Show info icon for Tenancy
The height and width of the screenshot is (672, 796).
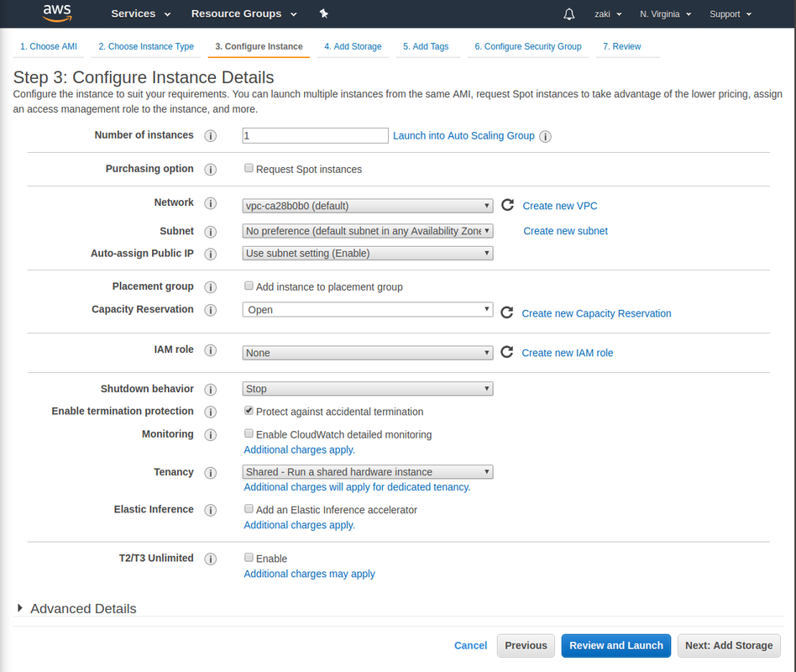(211, 473)
